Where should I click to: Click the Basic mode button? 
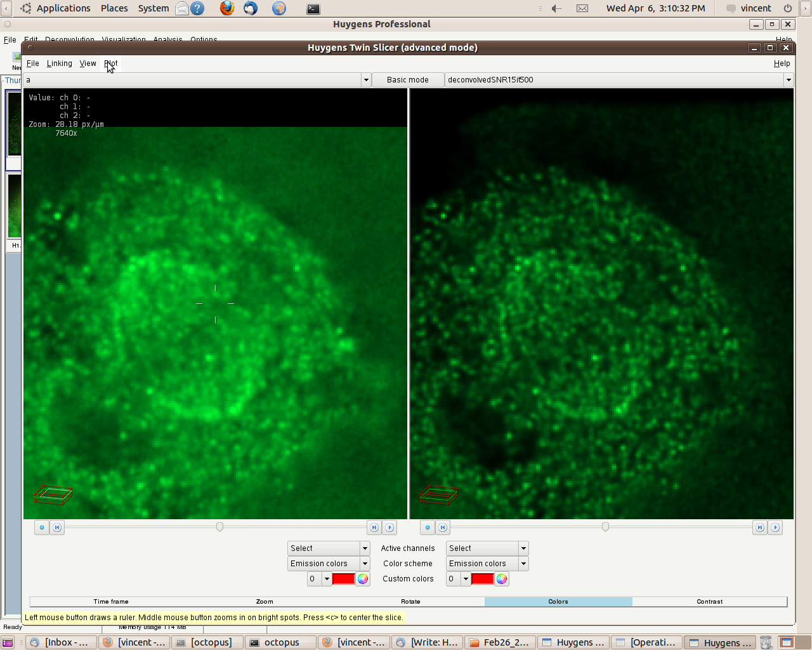(x=407, y=80)
